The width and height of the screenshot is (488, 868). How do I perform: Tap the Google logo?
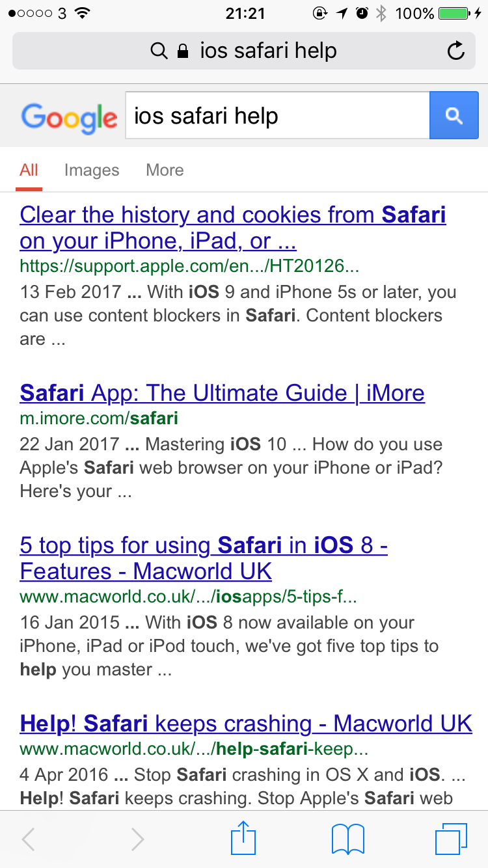[x=69, y=118]
